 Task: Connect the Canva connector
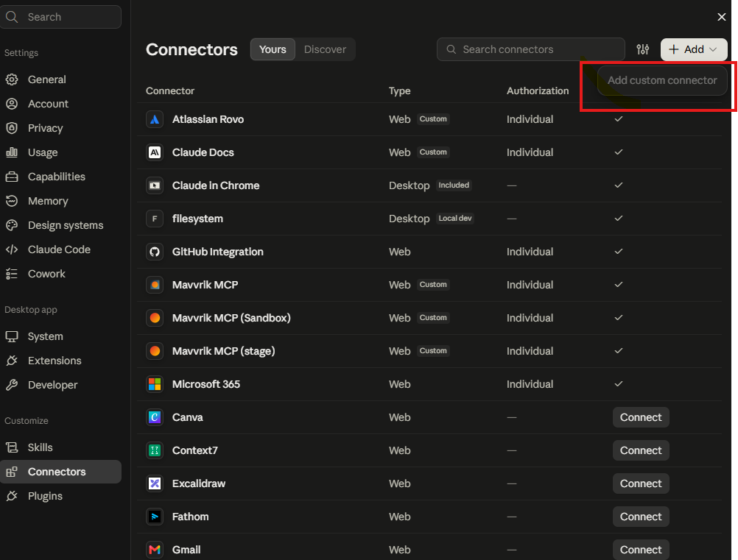pos(641,417)
